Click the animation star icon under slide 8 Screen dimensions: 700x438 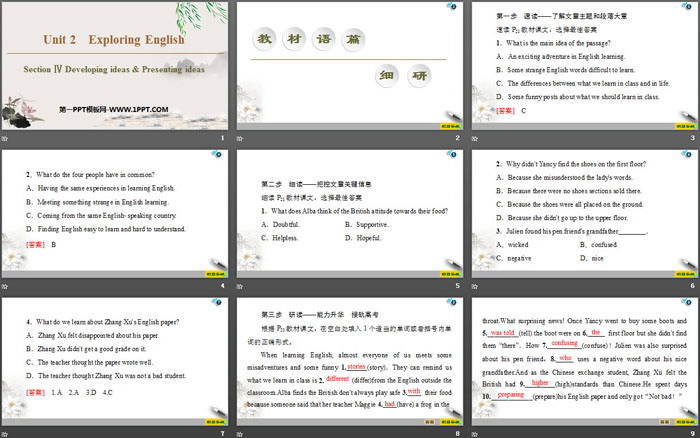pyautogui.click(x=240, y=434)
